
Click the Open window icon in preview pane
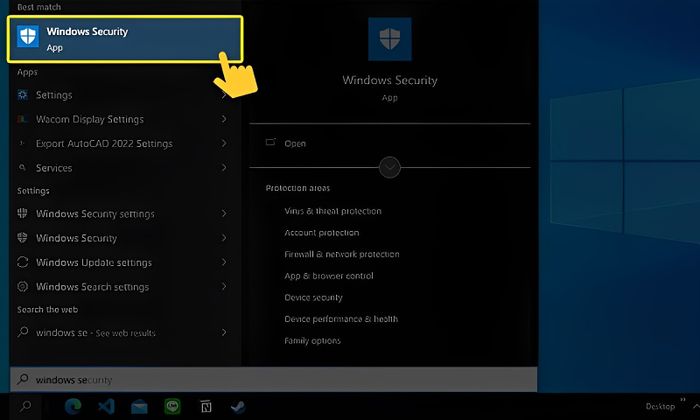(271, 142)
